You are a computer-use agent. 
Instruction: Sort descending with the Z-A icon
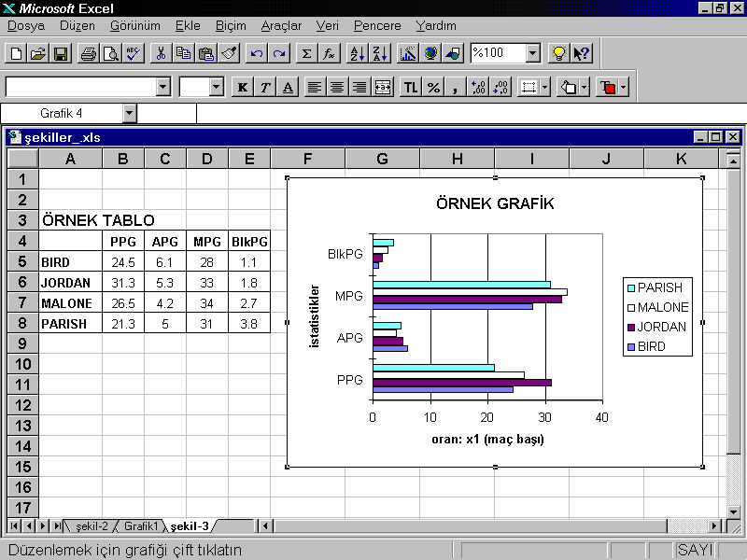click(x=380, y=53)
